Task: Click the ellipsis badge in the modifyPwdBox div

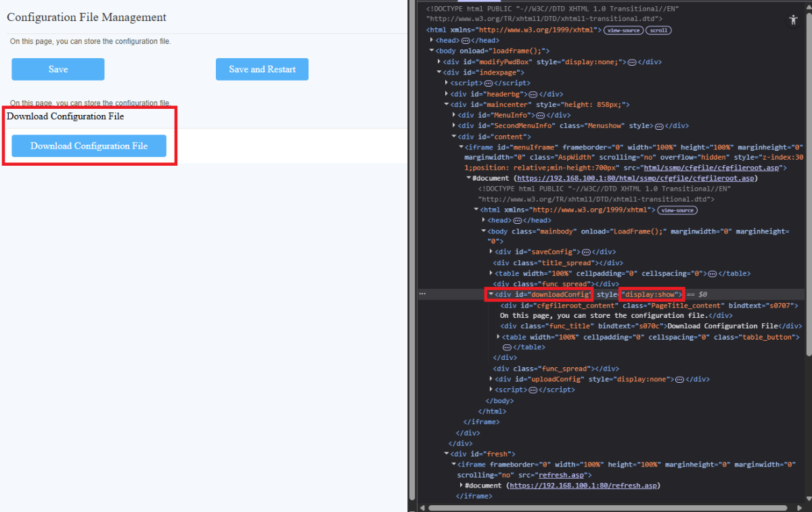Action: (631, 62)
